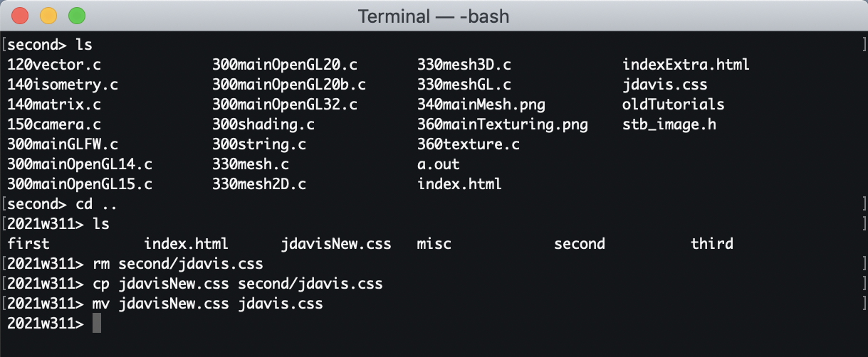
Task: Click the cursor block at the prompt
Action: (97, 324)
